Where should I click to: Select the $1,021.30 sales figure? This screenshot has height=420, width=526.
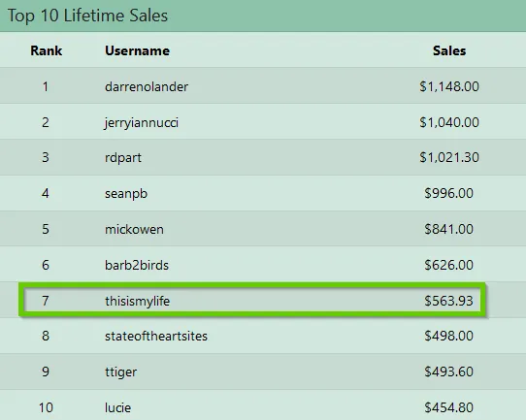449,157
